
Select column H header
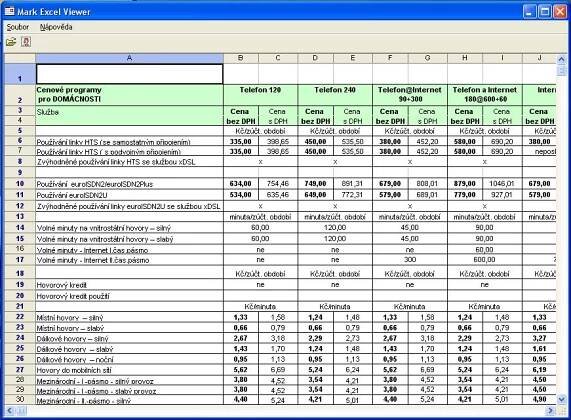point(465,58)
